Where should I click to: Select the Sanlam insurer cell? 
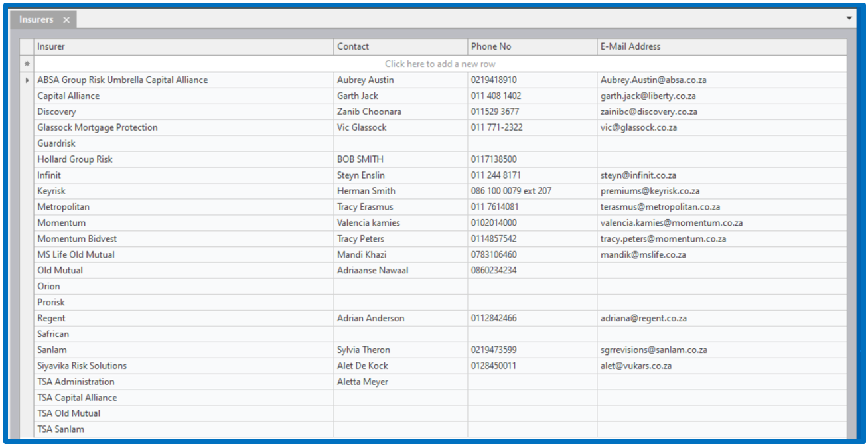click(184, 350)
